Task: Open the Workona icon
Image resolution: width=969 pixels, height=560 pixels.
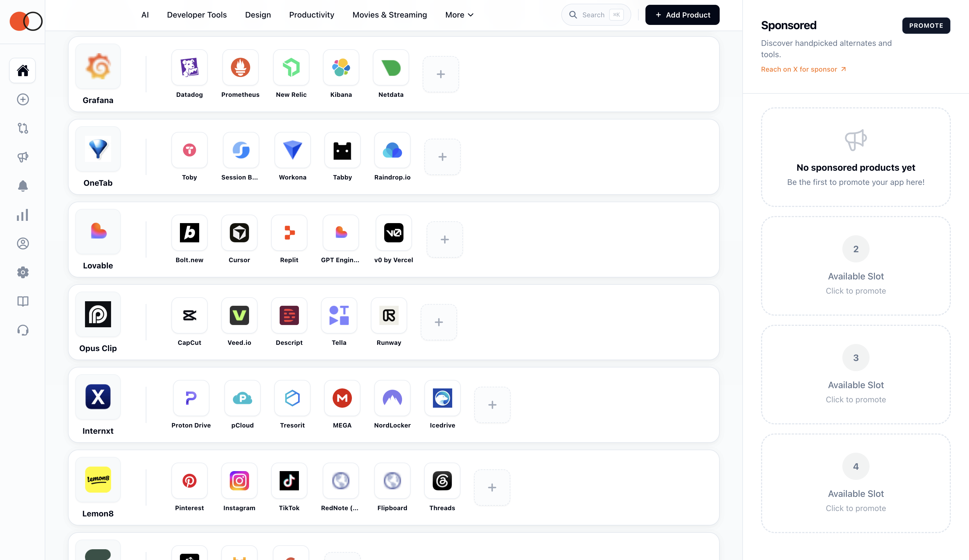Action: pyautogui.click(x=293, y=150)
